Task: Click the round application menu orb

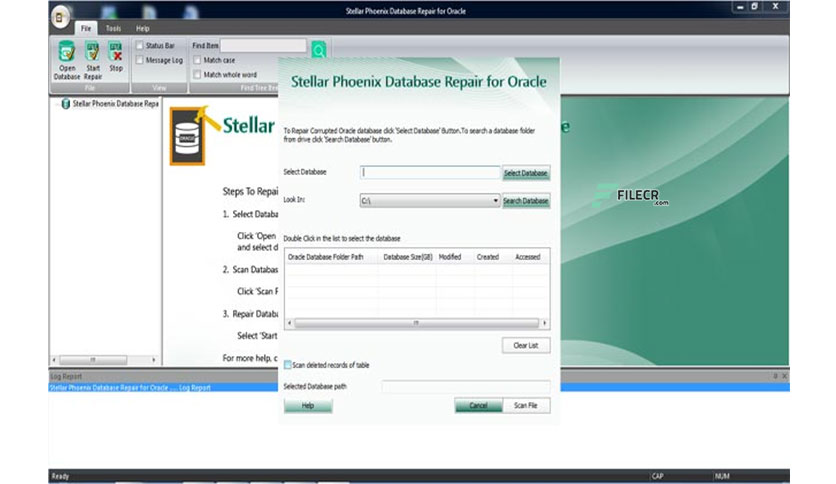Action: click(60, 17)
